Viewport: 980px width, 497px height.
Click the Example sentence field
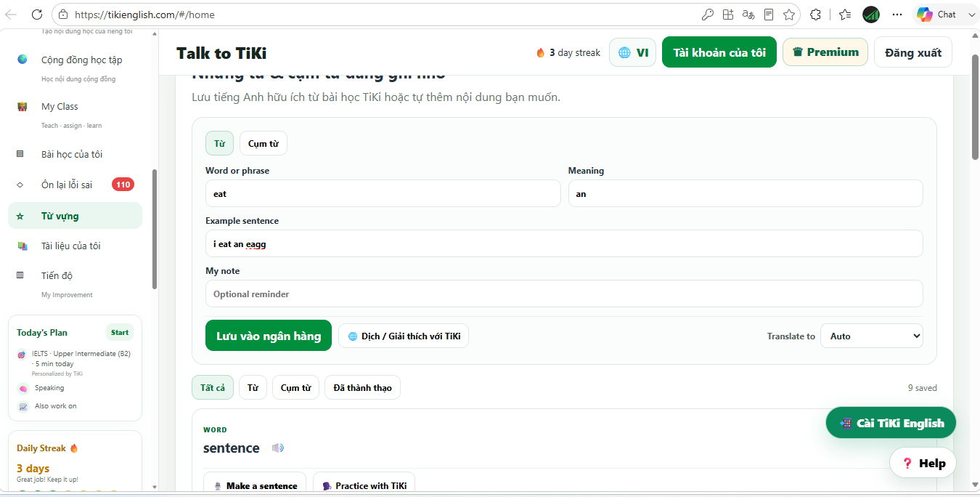564,243
